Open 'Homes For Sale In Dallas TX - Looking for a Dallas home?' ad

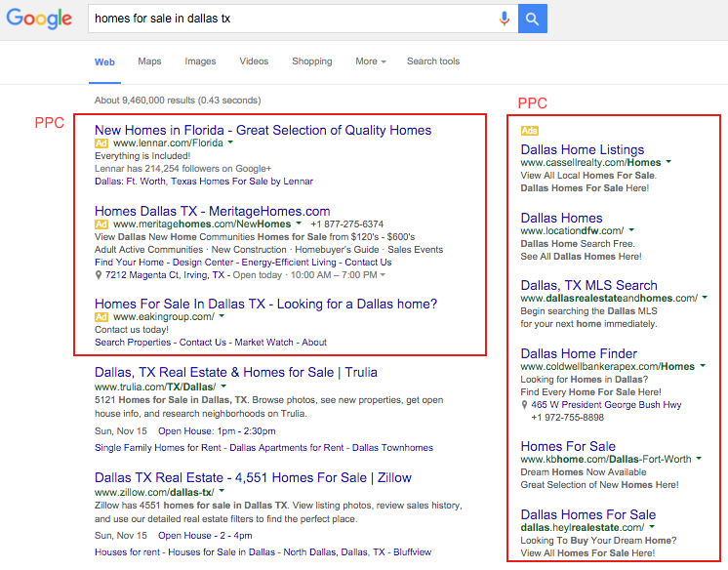(265, 304)
